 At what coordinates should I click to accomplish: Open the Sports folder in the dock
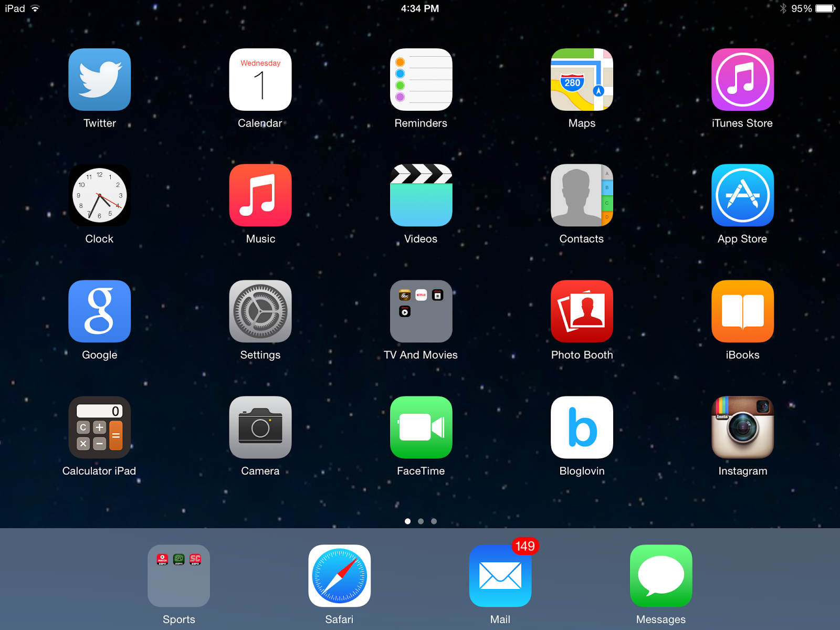tap(179, 576)
